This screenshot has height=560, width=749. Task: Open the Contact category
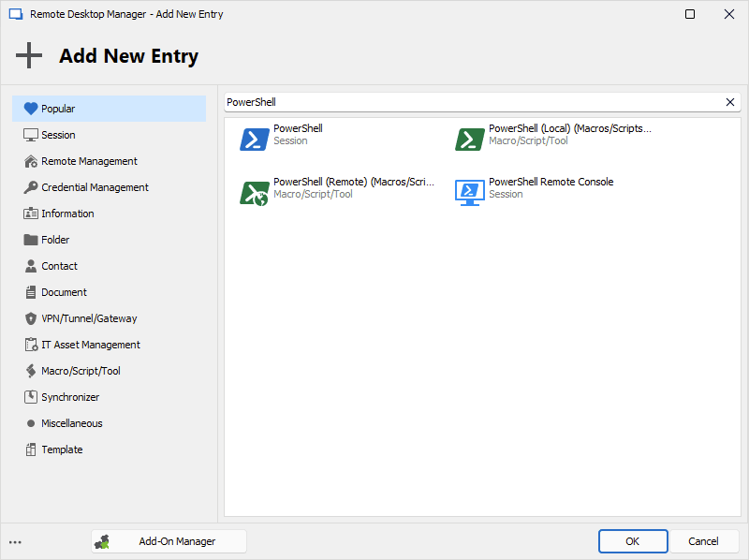[59, 266]
